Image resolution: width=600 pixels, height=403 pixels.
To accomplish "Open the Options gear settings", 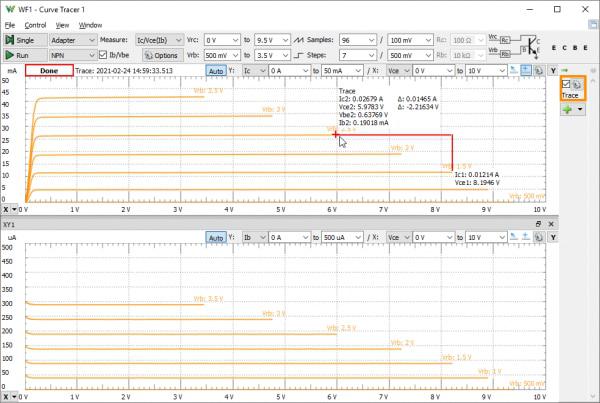I will (161, 55).
